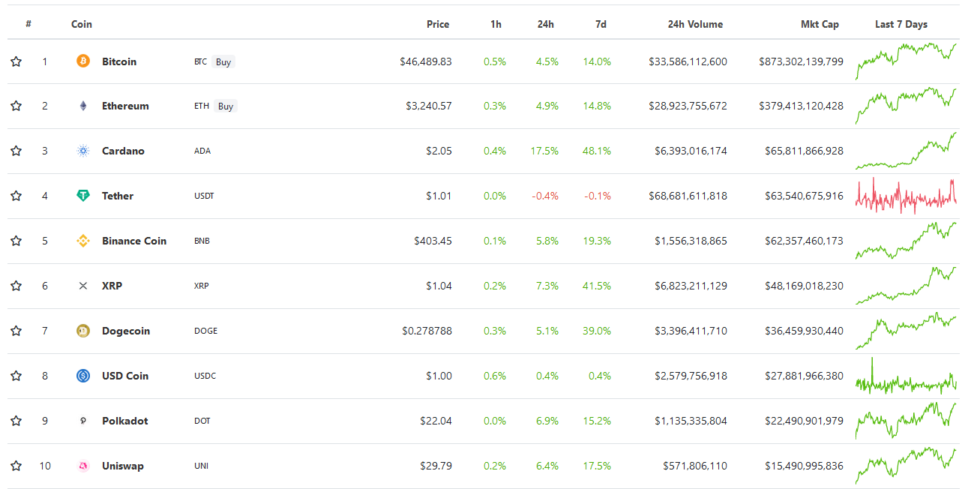The width and height of the screenshot is (980, 489).
Task: Open Tether's red 7-day sparkline chart
Action: 906,196
